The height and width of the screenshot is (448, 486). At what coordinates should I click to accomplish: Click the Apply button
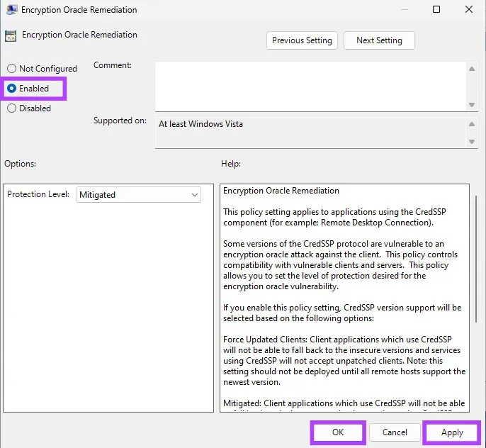[x=452, y=432]
